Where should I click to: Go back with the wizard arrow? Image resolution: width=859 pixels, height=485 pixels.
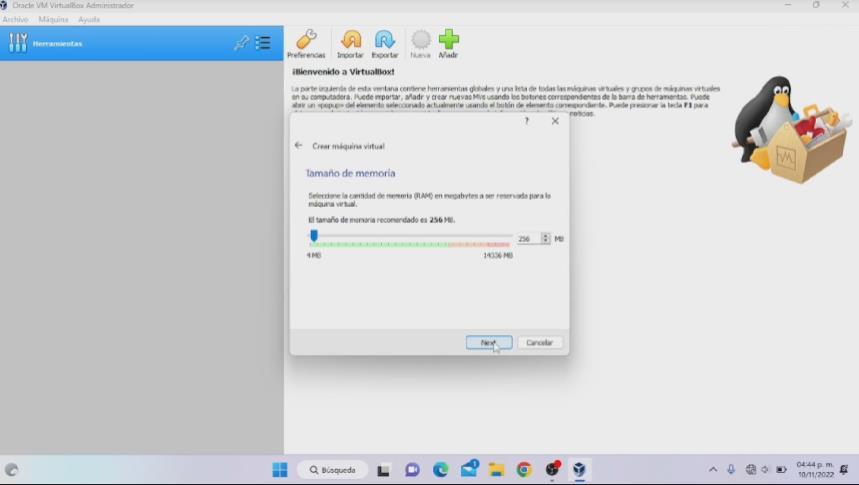click(x=299, y=145)
